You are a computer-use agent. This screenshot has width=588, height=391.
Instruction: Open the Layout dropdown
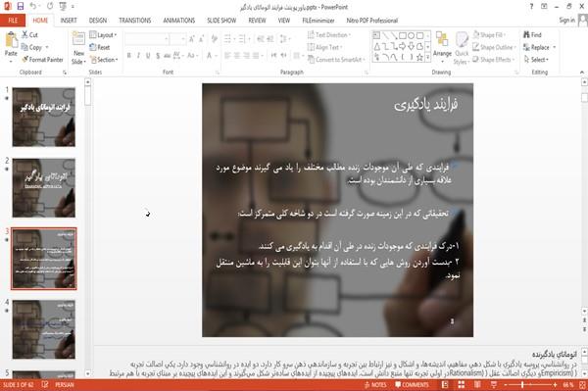103,35
